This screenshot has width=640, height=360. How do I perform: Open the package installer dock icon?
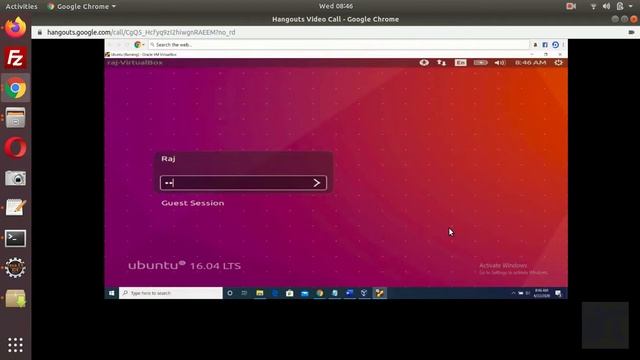[x=16, y=298]
